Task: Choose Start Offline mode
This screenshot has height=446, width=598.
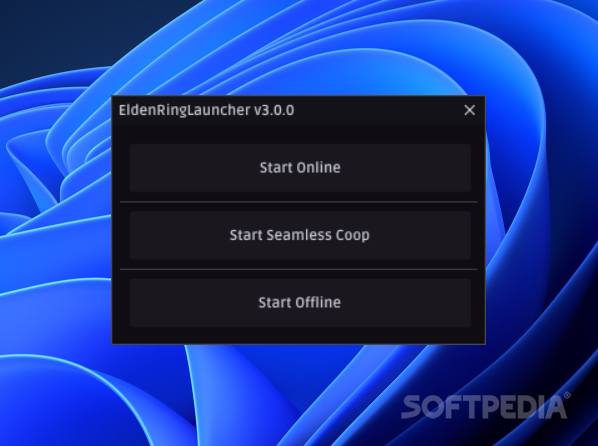Action: [300, 303]
